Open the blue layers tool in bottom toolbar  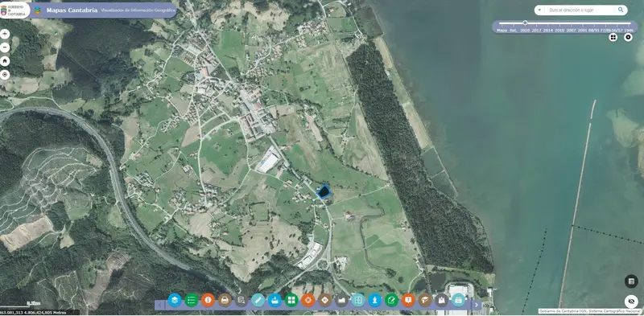[x=175, y=301]
